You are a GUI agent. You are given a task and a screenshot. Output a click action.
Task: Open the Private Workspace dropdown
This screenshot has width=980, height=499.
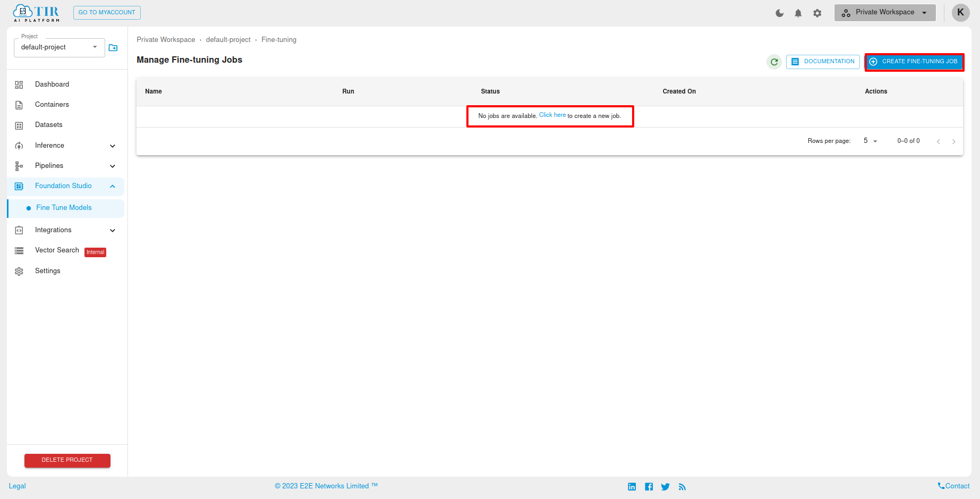(x=885, y=13)
